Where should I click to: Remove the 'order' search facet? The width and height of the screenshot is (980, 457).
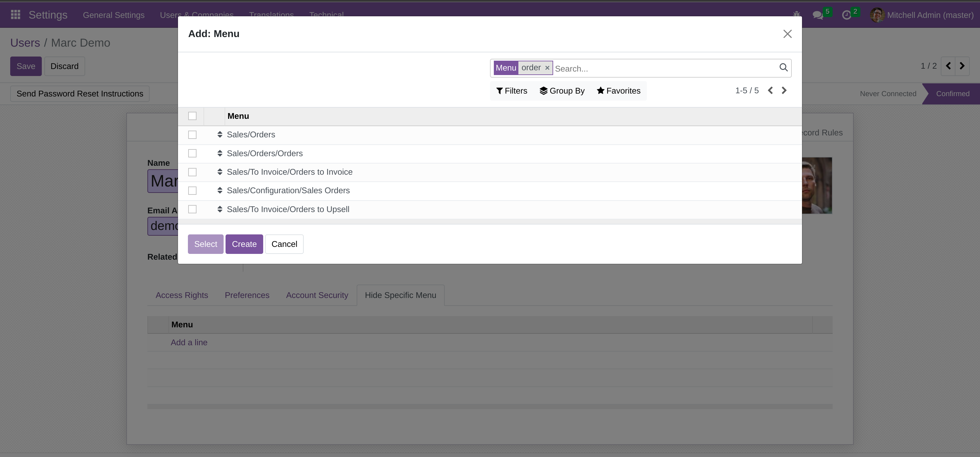(547, 68)
